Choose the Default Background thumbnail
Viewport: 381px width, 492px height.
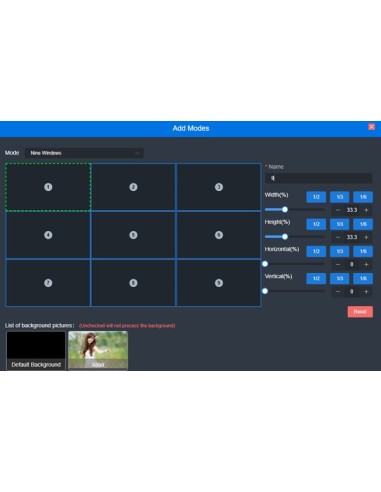[x=36, y=350]
